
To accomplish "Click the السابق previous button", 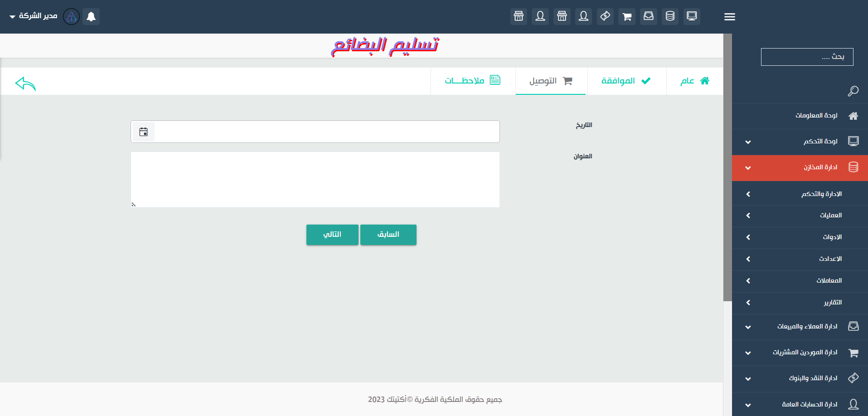I will pyautogui.click(x=388, y=235).
